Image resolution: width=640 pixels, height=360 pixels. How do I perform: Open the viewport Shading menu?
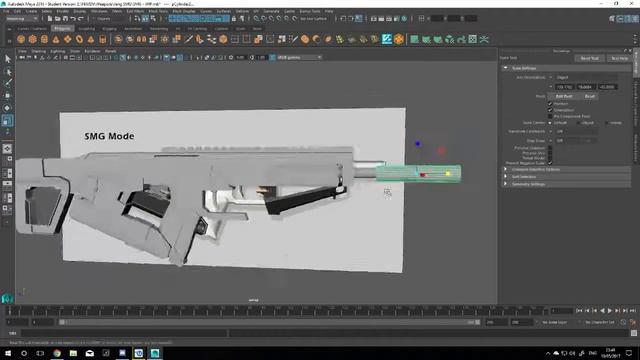pos(39,51)
